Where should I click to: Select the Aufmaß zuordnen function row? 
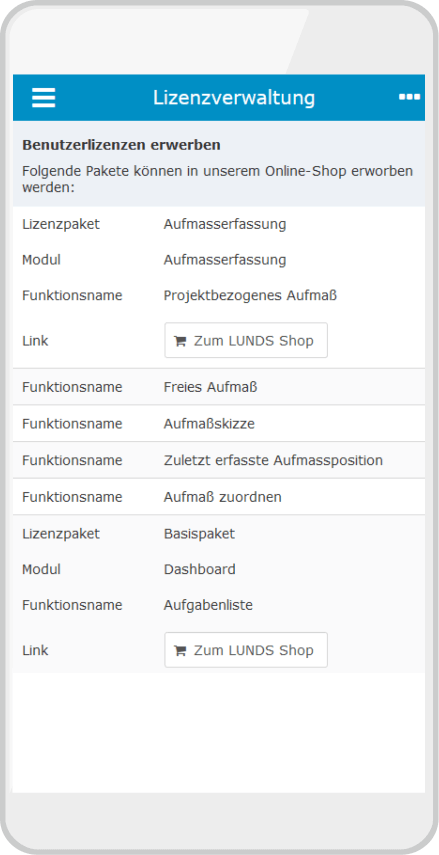point(219,497)
